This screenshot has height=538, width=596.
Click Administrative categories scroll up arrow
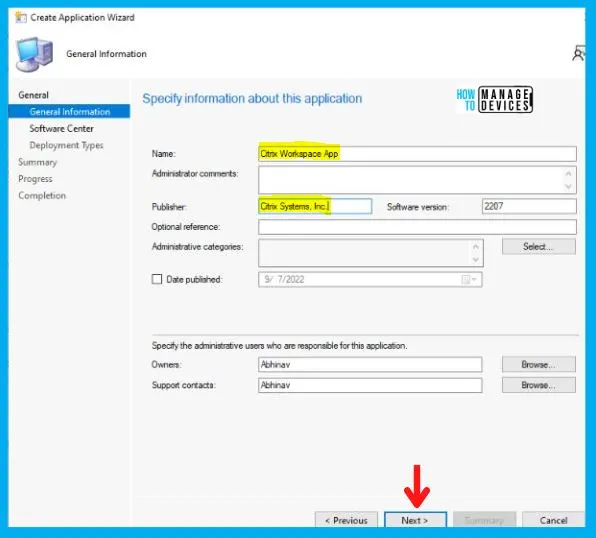tap(476, 247)
